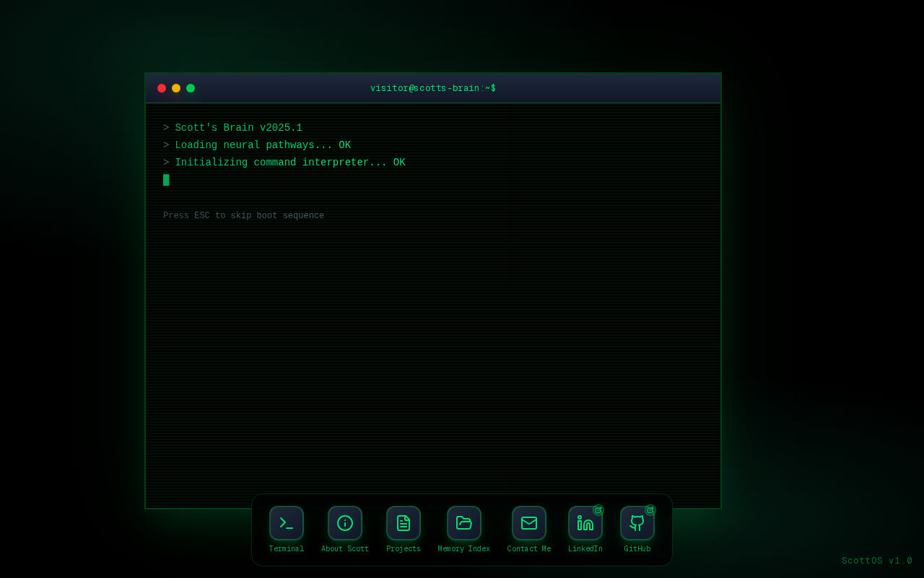This screenshot has height=578, width=924.
Task: Click the "Loading neural pathways... OK" line
Action: (x=263, y=145)
